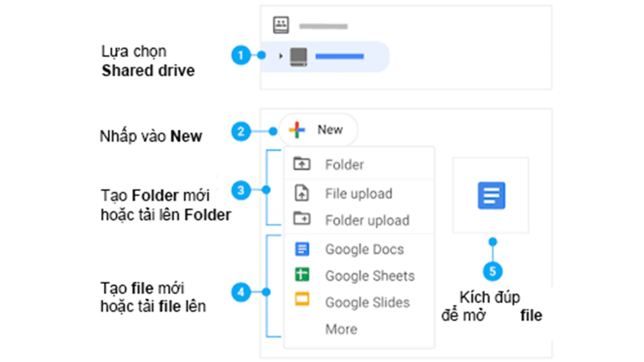Click the shared drive icon in highlighted row

click(298, 57)
